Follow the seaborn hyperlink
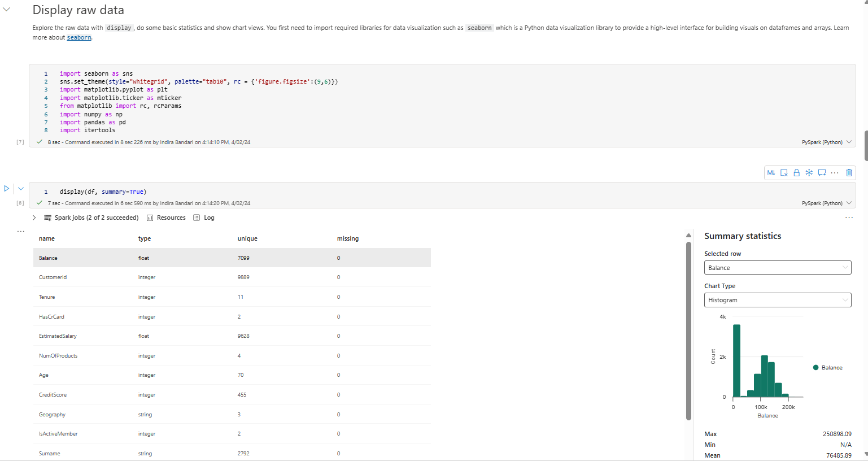The image size is (868, 461). pos(79,38)
